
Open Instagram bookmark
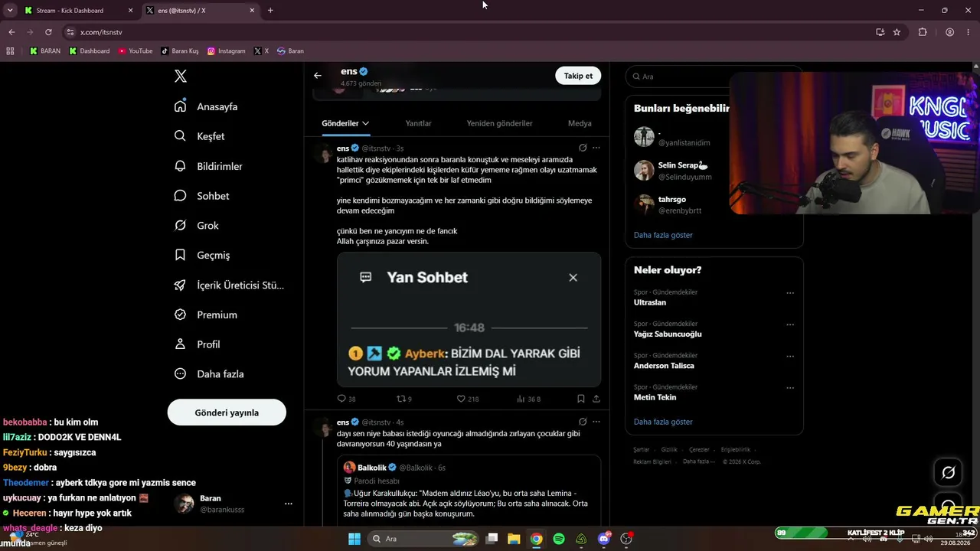point(227,51)
